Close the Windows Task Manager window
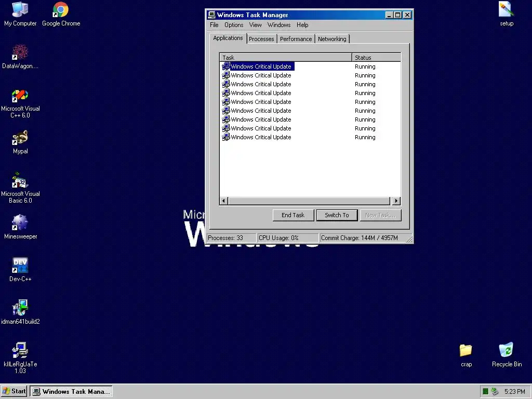The image size is (532, 399). tap(407, 15)
